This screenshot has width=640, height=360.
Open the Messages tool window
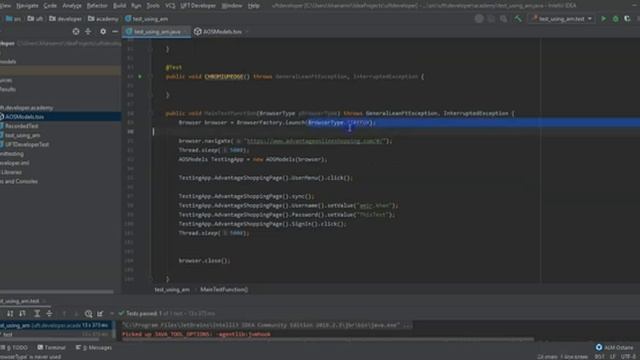pos(94,348)
